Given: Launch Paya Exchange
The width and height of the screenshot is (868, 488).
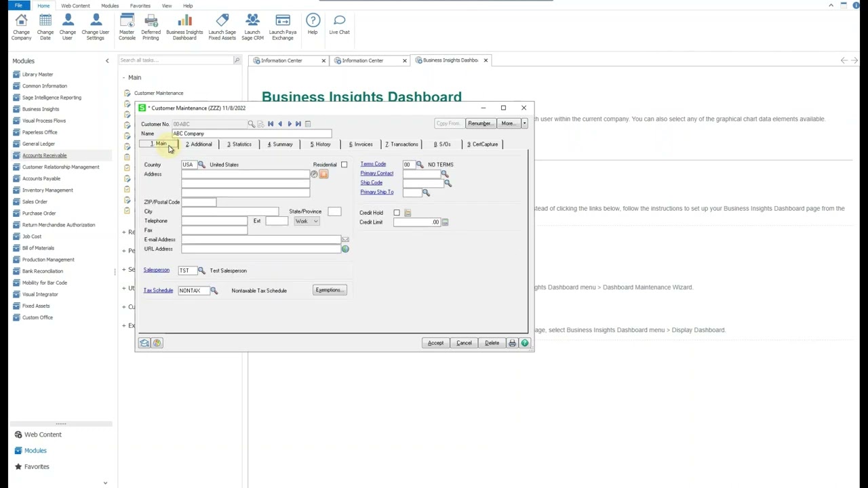Looking at the screenshot, I should [283, 27].
